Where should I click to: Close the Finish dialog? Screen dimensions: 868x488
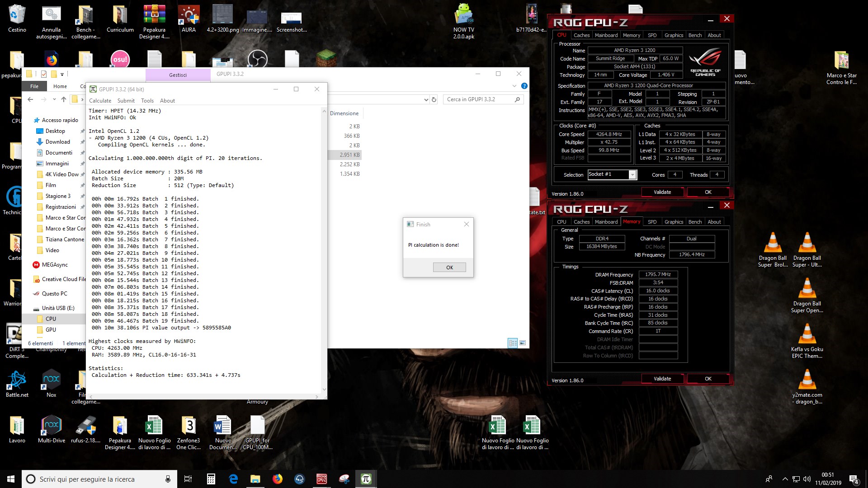pyautogui.click(x=466, y=224)
